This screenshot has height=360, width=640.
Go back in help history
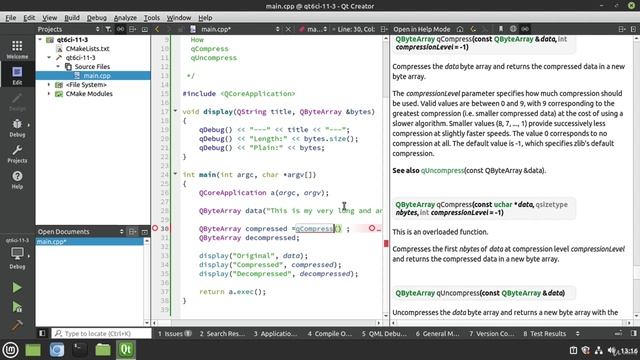click(x=473, y=29)
